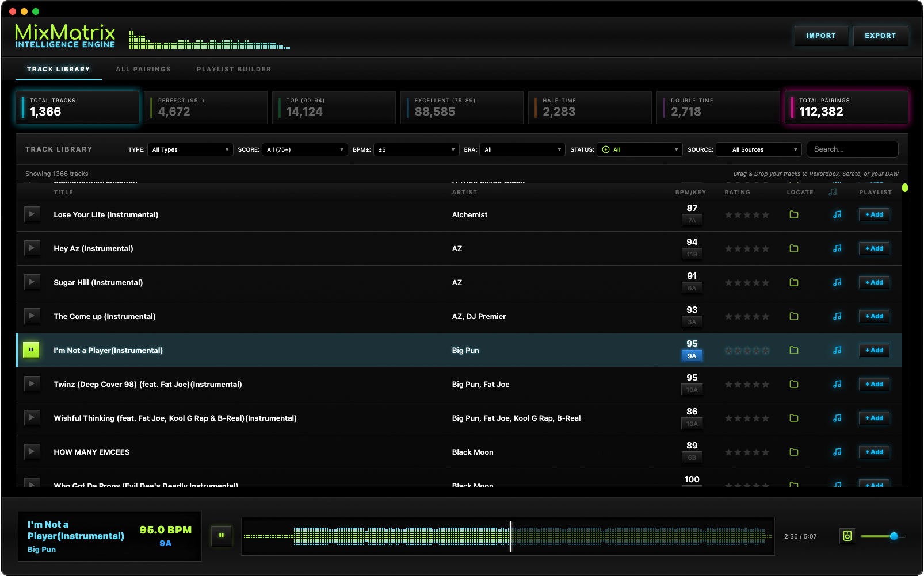
Task: Play the track Hey Az (Instrumental)
Action: [32, 248]
